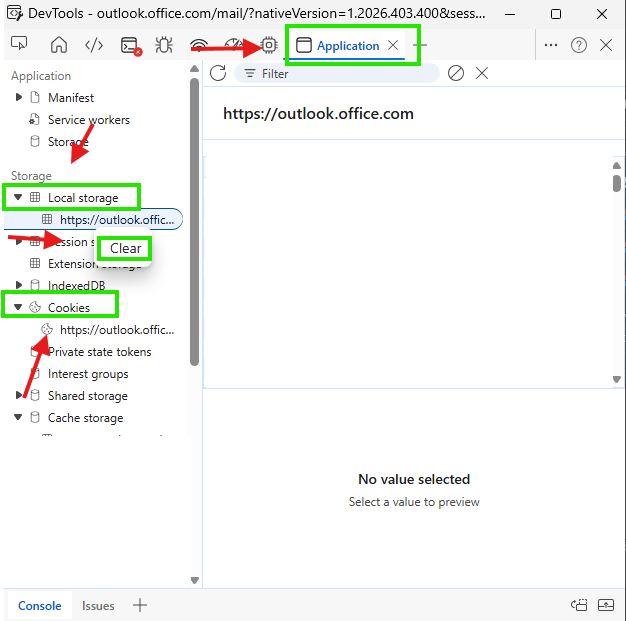Select outlook.office URL under Cookies

[117, 330]
